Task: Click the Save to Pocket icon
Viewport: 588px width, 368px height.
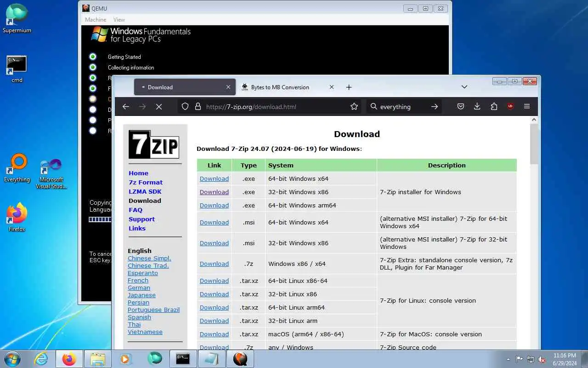Action: click(461, 106)
